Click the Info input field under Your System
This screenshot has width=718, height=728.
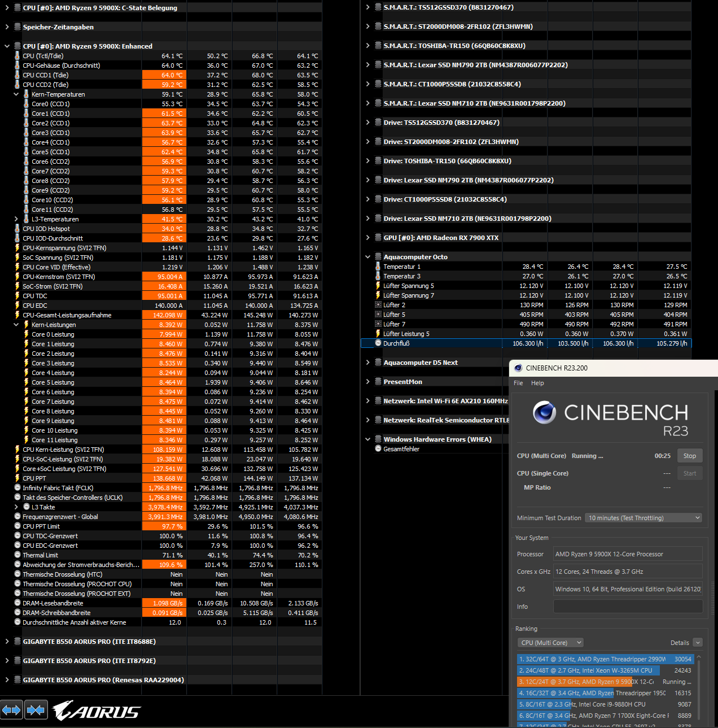(628, 607)
